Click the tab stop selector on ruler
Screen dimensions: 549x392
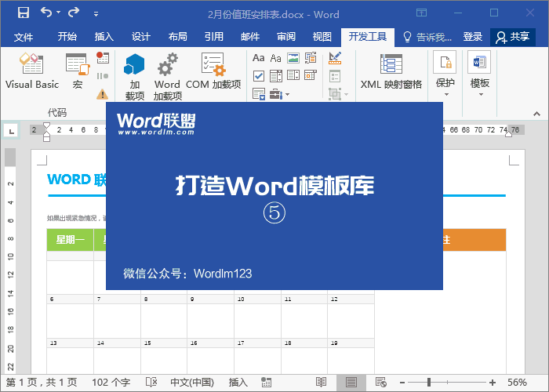[11, 131]
